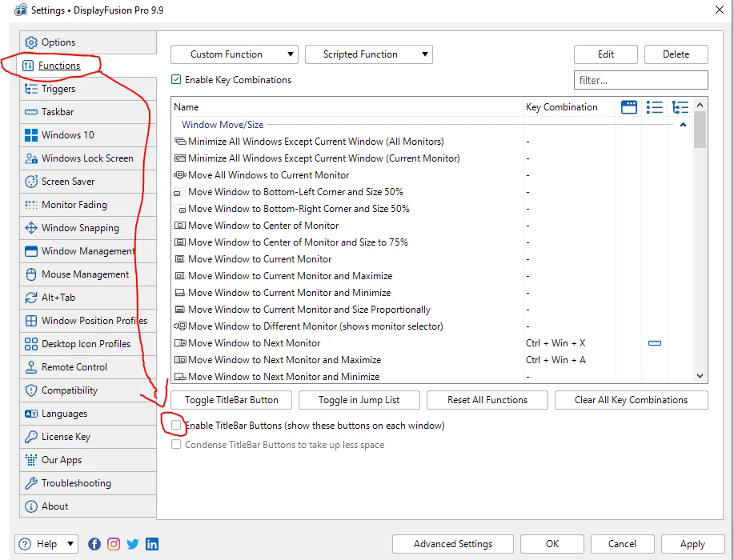Click the About info icon
Screen dimensions: 734x560
(31, 506)
